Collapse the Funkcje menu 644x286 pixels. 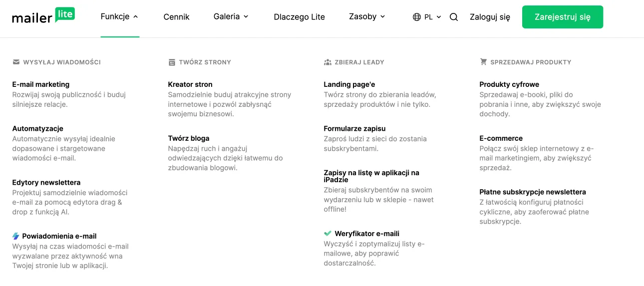tap(119, 16)
